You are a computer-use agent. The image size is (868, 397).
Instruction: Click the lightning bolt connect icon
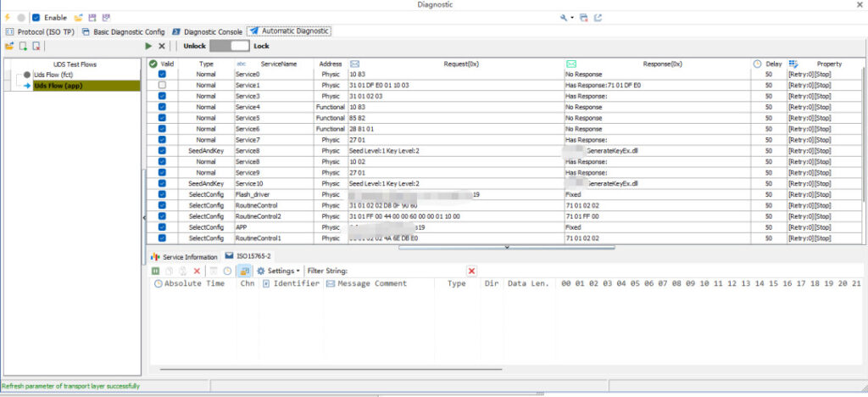[x=8, y=17]
